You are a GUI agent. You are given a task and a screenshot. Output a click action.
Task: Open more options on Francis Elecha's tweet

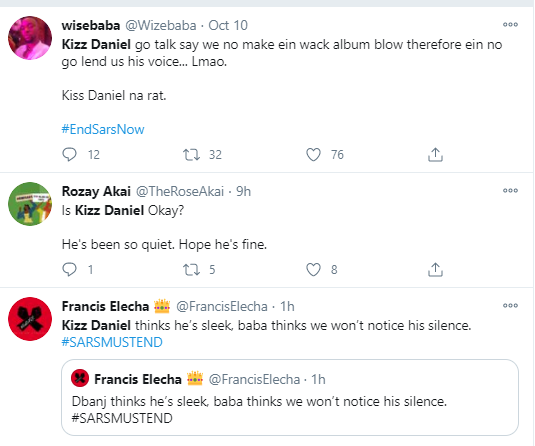coord(510,305)
